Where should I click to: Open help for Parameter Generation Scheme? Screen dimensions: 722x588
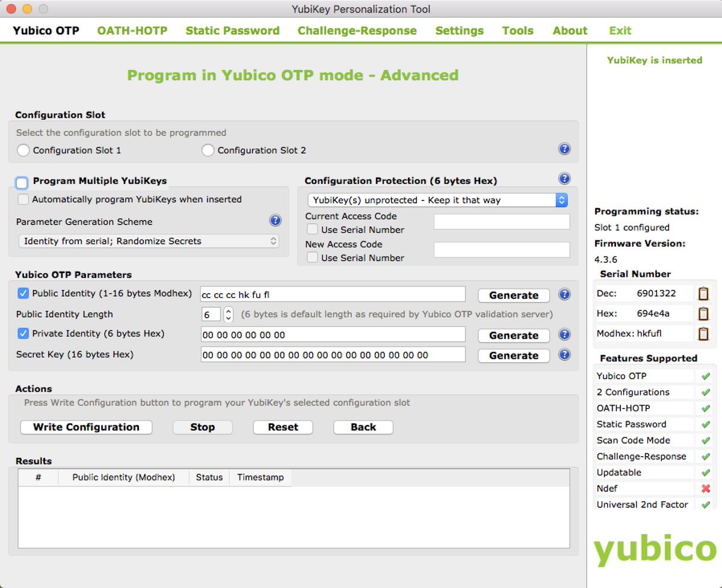275,221
